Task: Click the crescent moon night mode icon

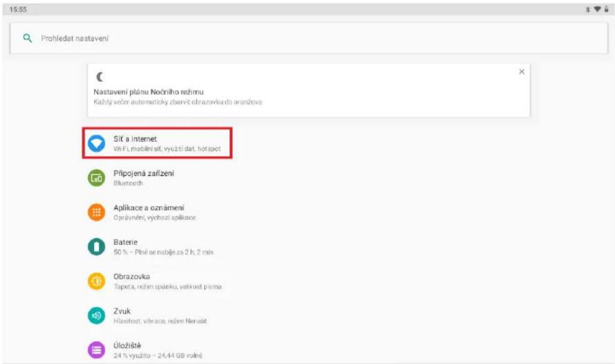Action: pyautogui.click(x=100, y=76)
